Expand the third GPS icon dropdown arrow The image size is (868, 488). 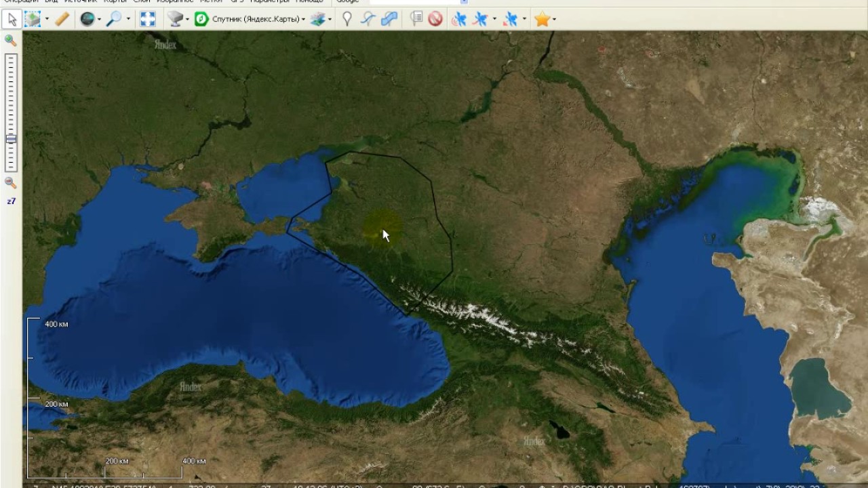point(524,19)
